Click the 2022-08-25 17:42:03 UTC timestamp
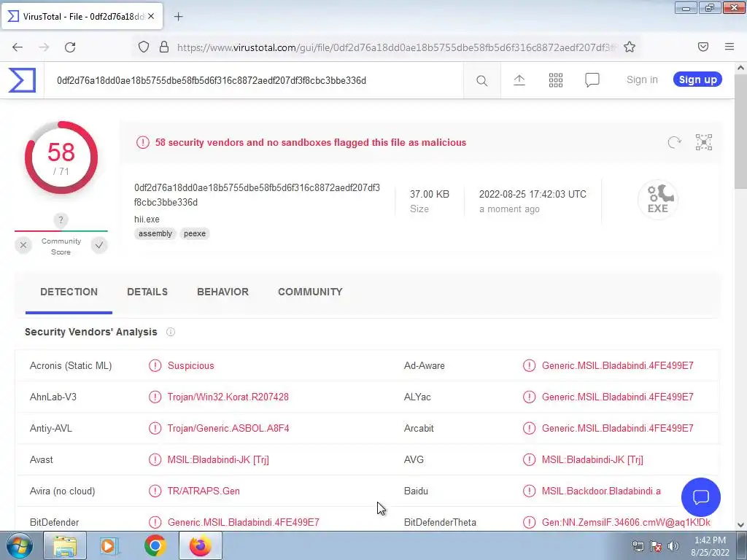 pos(533,194)
